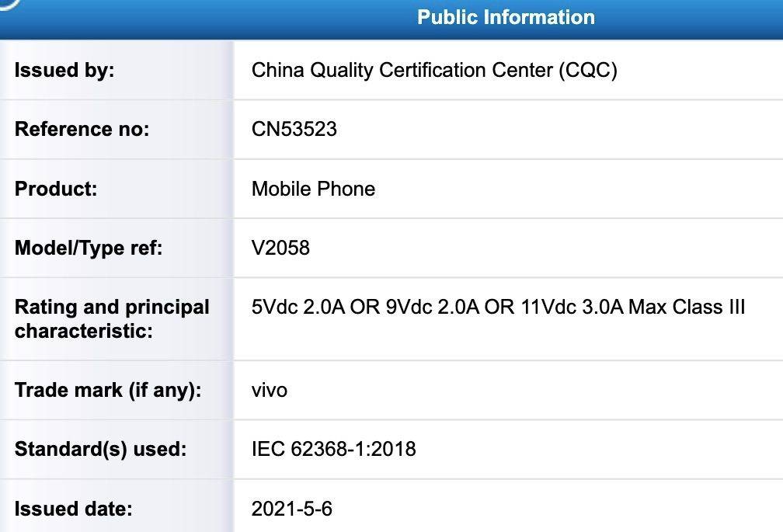The width and height of the screenshot is (783, 532).
Task: Click the vivo trade mark value
Action: (270, 390)
